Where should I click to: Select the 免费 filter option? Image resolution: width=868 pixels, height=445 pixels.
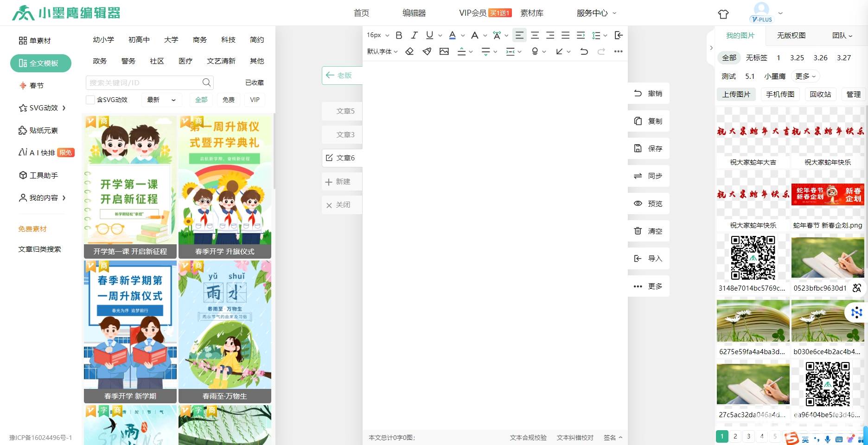pos(228,100)
